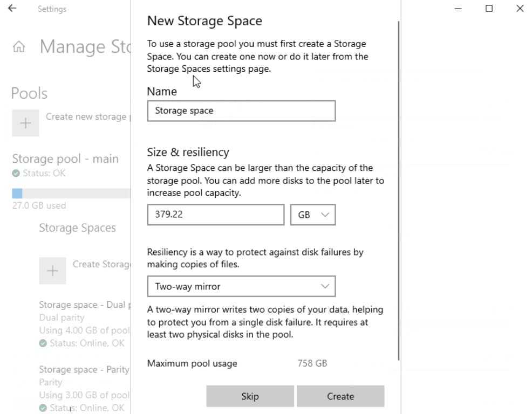Focus the Name field containing Storage space
Viewport: 532px width, 414px height.
point(241,111)
